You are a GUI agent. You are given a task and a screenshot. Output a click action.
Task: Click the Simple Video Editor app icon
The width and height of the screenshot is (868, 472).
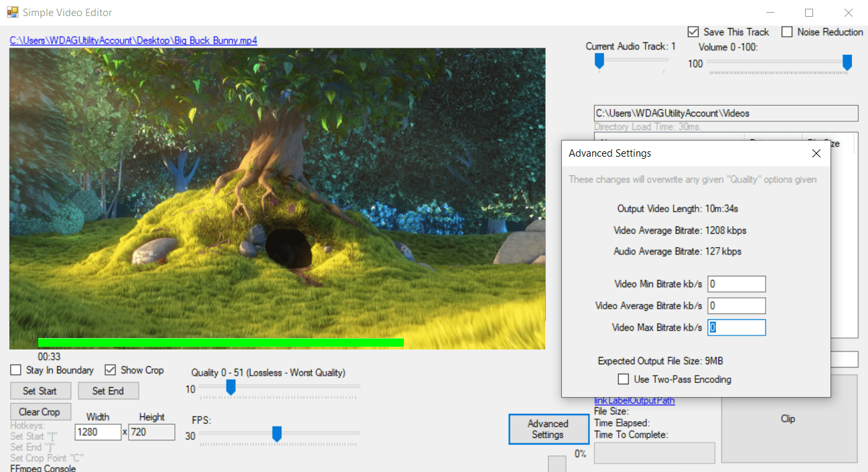pos(12,12)
